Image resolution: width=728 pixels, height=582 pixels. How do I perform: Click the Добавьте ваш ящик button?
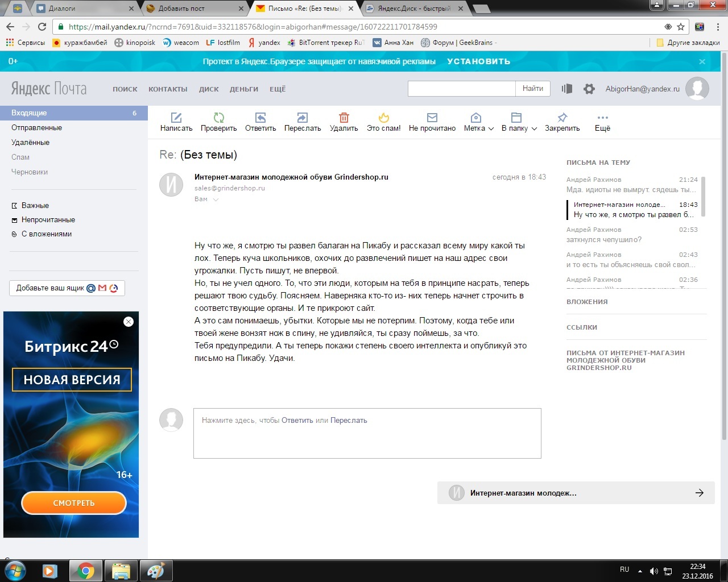tap(67, 288)
